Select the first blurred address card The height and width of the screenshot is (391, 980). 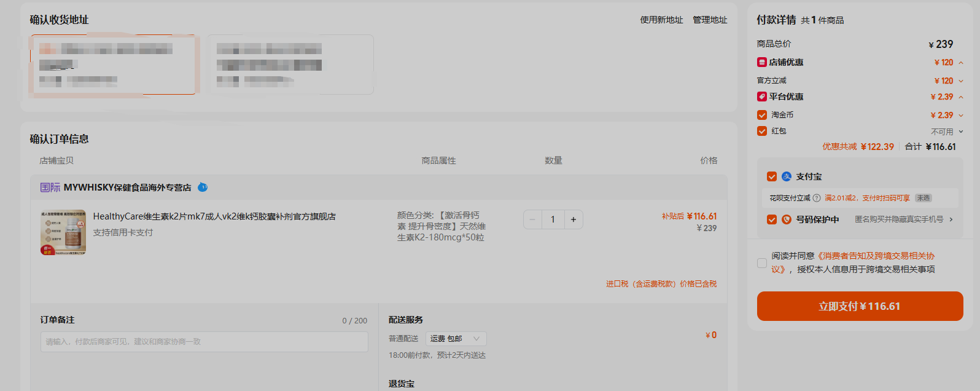[113, 65]
